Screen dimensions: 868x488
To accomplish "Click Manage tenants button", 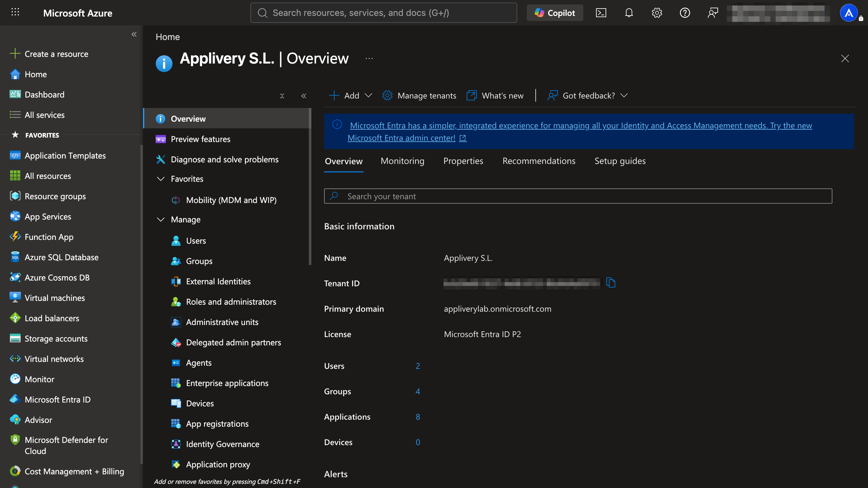I will click(419, 95).
